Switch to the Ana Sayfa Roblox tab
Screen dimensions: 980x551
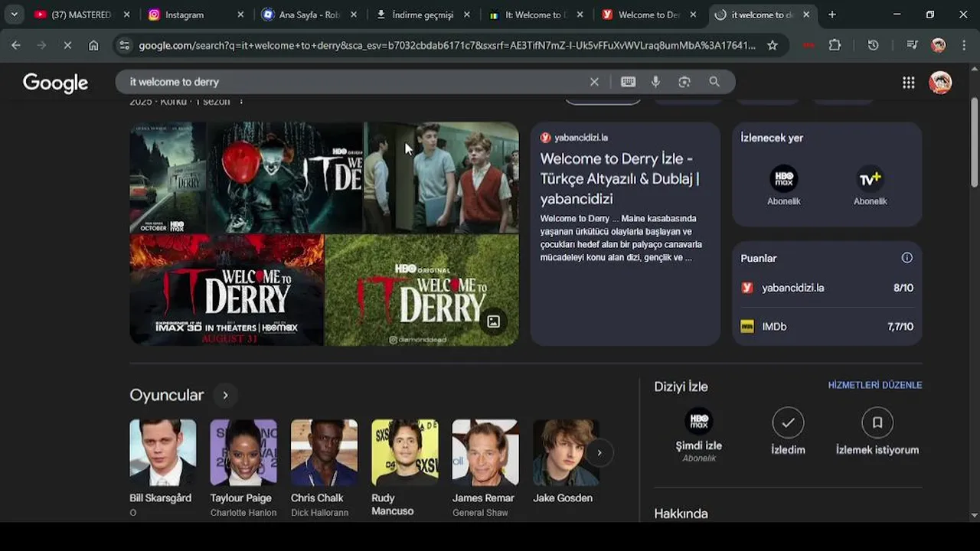(309, 15)
